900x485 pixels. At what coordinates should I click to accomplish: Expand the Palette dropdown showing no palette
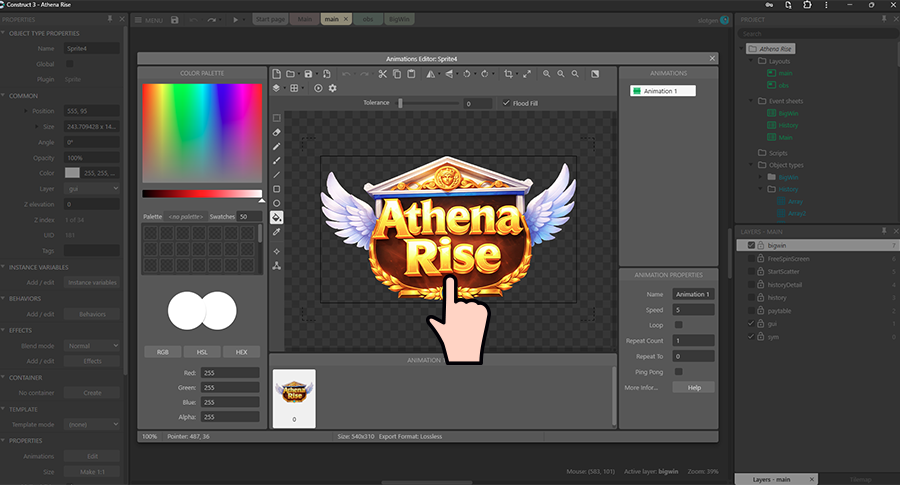coord(187,216)
